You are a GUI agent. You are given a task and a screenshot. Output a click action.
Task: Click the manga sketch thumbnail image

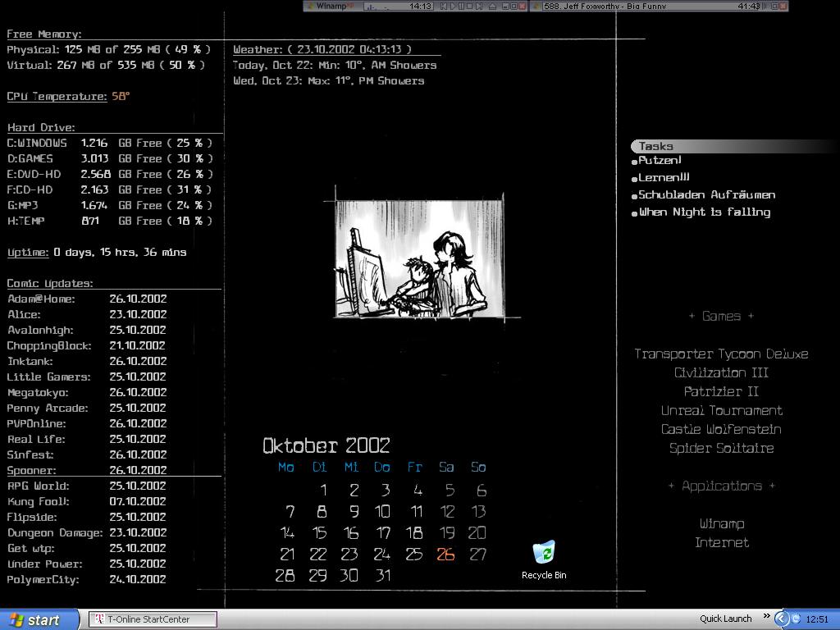pyautogui.click(x=419, y=258)
